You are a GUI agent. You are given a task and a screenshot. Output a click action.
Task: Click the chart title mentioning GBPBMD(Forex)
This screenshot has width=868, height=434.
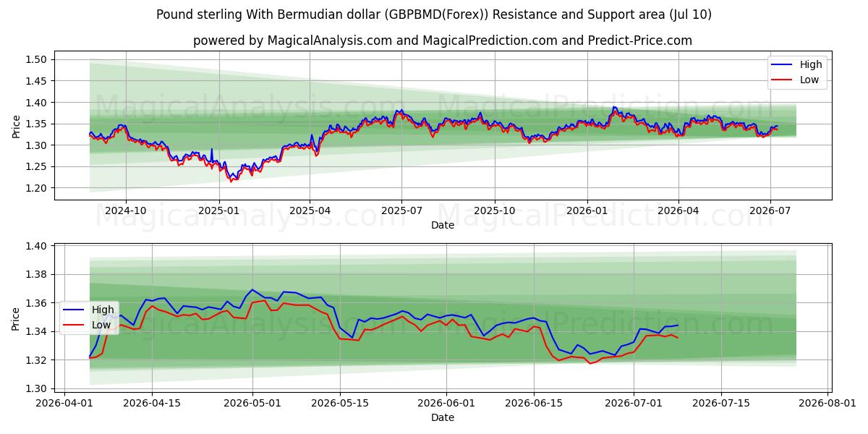[x=434, y=14]
